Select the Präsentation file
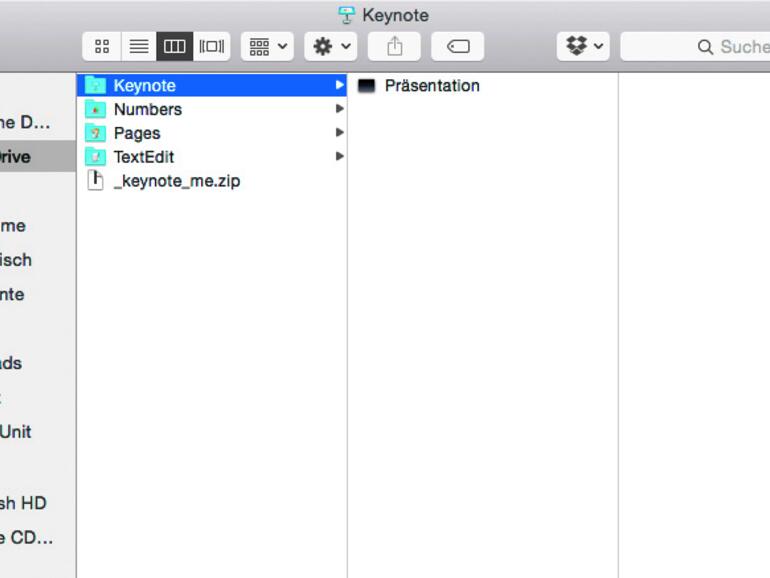This screenshot has height=578, width=770. pyautogui.click(x=482, y=85)
